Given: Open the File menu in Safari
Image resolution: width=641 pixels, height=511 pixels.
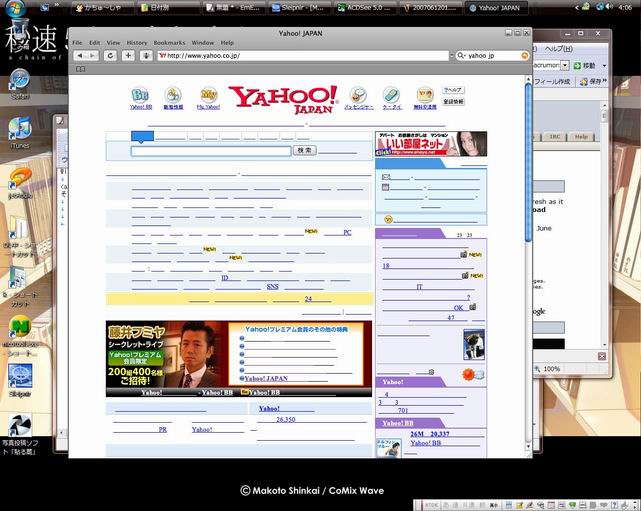Looking at the screenshot, I should coord(77,43).
